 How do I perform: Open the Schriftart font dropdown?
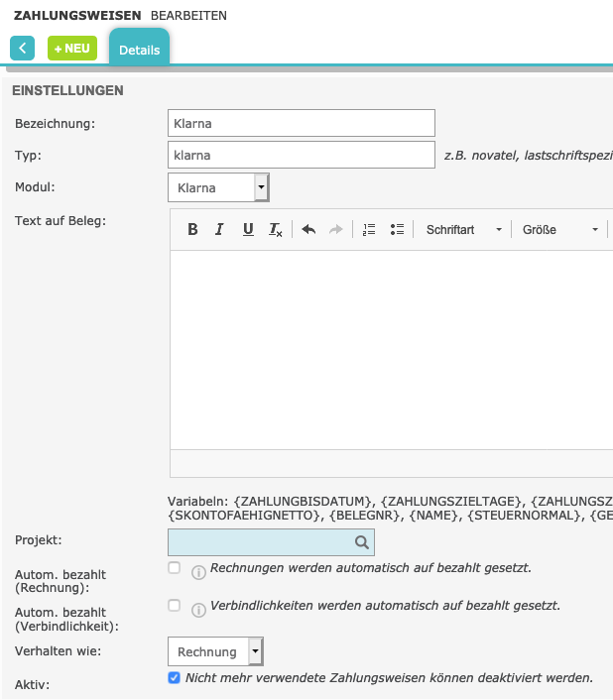pyautogui.click(x=464, y=229)
